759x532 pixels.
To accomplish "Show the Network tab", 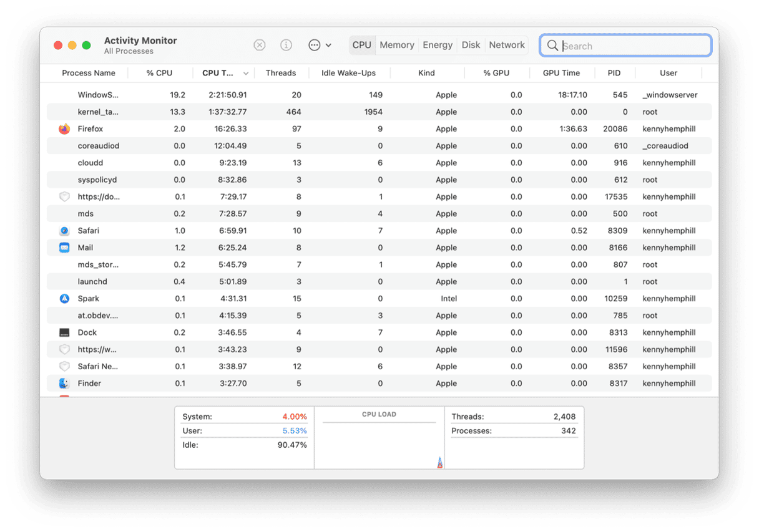I will coord(506,45).
